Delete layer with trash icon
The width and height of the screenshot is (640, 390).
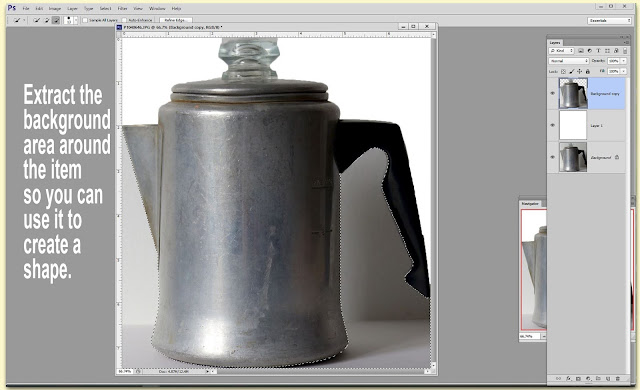pyautogui.click(x=618, y=379)
